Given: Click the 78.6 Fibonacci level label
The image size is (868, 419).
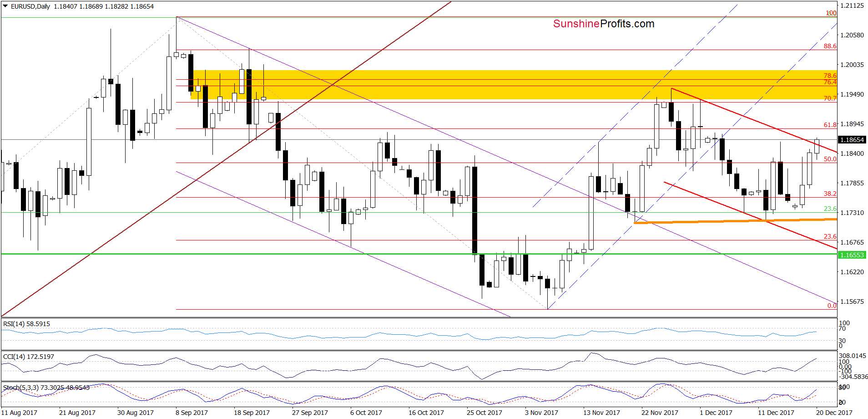Looking at the screenshot, I should tap(830, 76).
